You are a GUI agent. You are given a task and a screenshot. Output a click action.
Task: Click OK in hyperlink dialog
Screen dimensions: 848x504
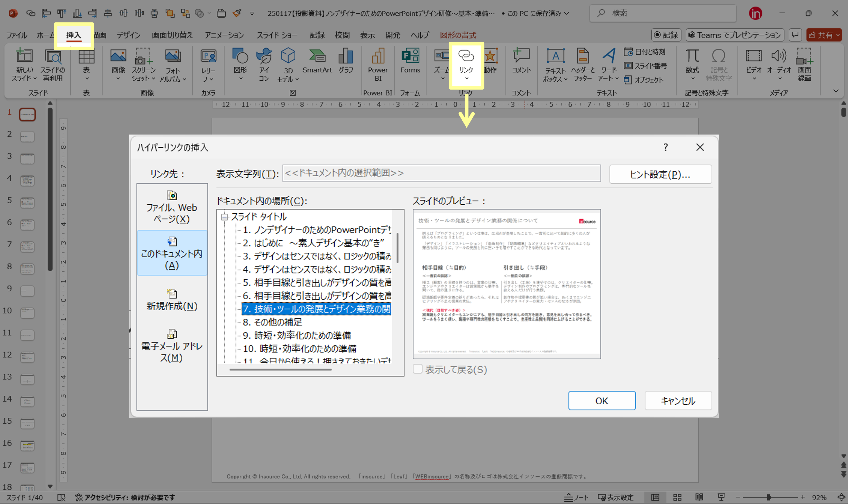point(602,401)
